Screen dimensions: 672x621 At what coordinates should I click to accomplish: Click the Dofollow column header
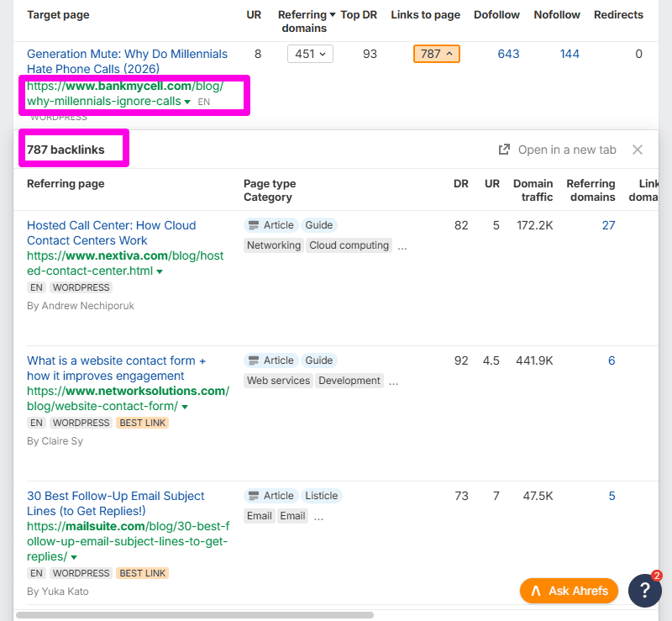pos(496,15)
